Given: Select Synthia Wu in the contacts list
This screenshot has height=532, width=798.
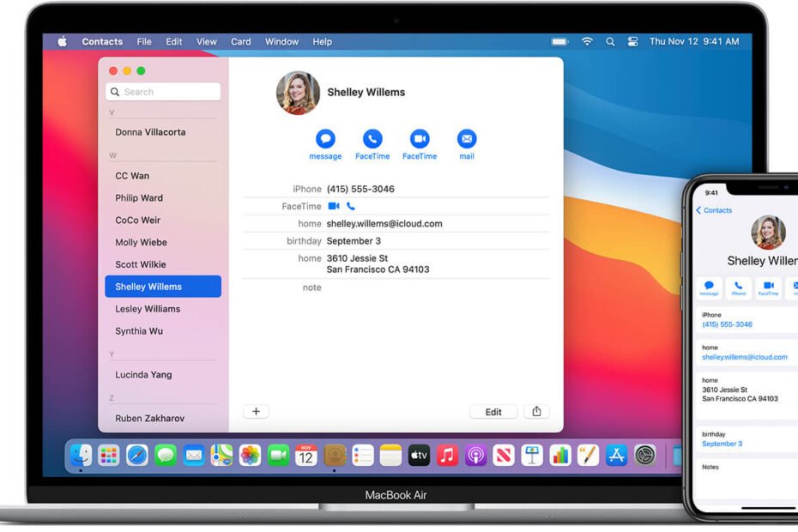Looking at the screenshot, I should click(163, 331).
